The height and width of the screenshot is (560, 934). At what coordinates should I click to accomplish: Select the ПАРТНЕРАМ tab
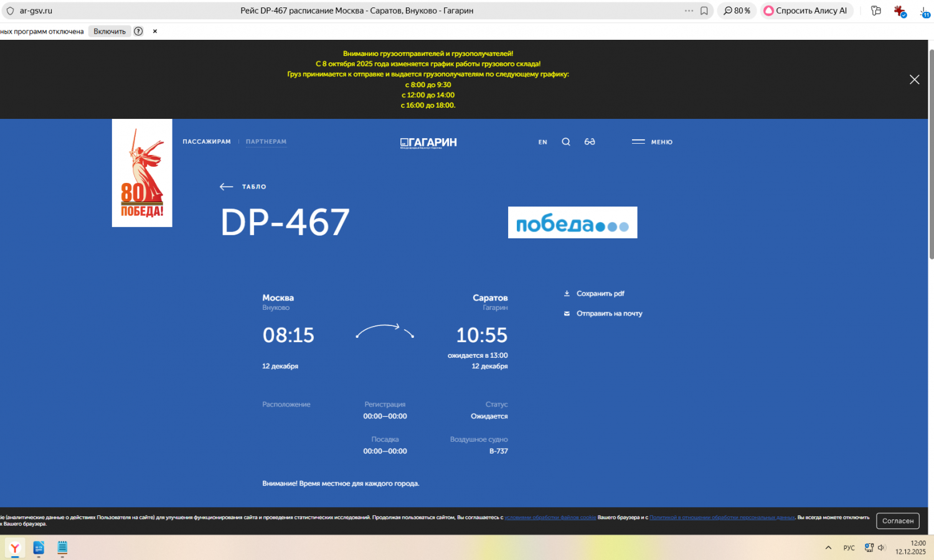click(x=266, y=142)
